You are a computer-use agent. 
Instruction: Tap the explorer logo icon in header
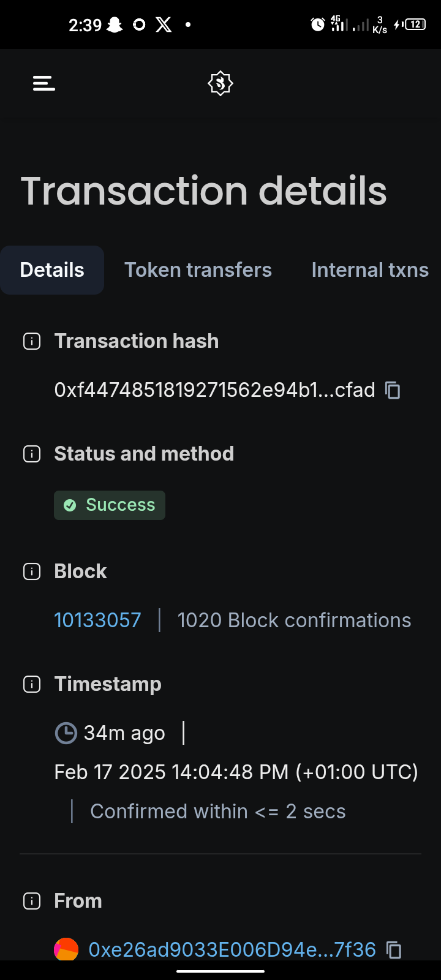click(x=221, y=83)
